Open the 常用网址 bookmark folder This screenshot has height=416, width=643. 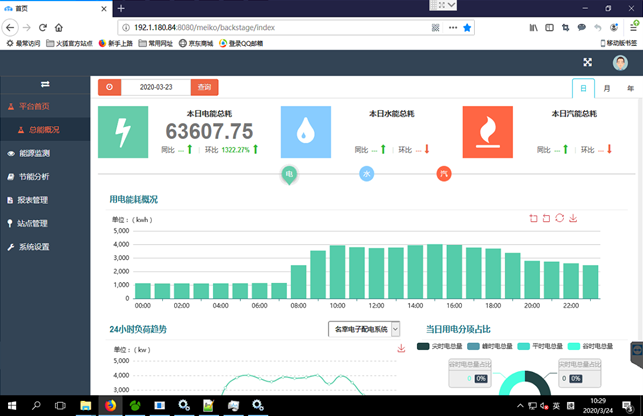[156, 43]
